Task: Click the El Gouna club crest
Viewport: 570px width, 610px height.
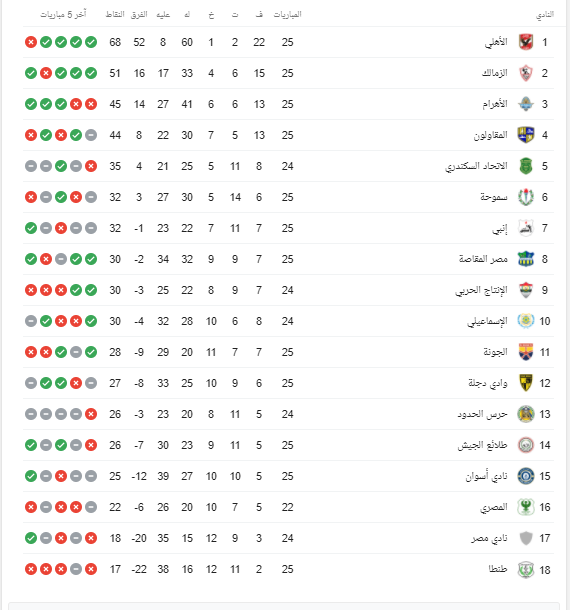Action: 526,352
